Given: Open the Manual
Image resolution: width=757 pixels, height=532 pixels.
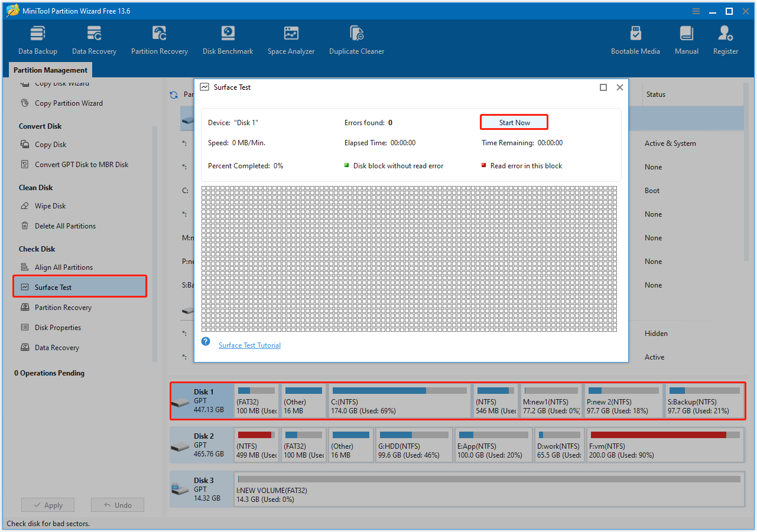Looking at the screenshot, I should (x=687, y=40).
